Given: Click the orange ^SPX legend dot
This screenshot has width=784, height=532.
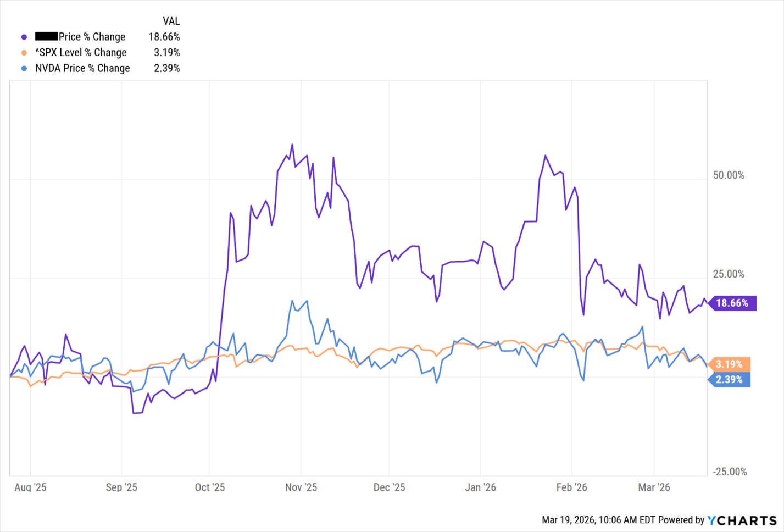Looking at the screenshot, I should [x=24, y=53].
